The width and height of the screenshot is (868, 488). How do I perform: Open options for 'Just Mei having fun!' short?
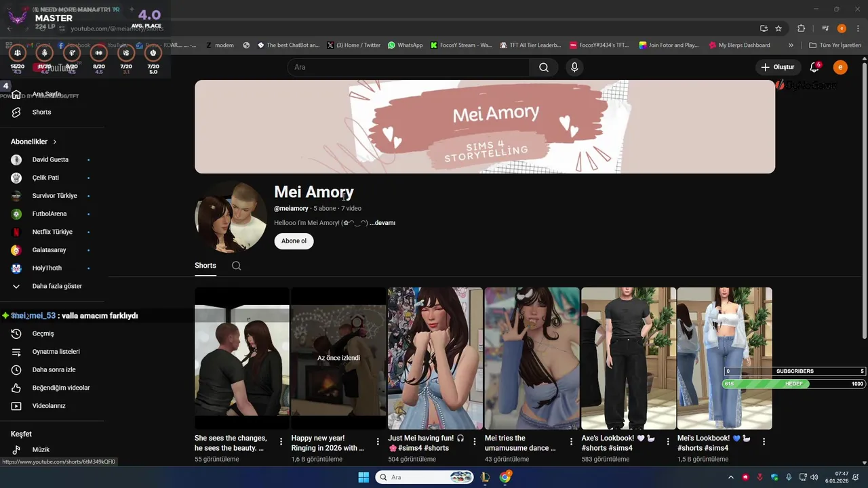pos(475,441)
